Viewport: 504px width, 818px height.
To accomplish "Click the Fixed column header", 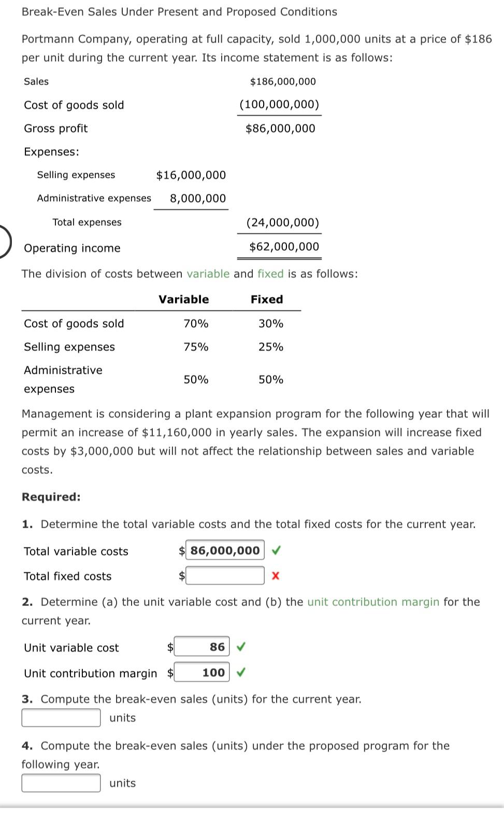I will pyautogui.click(x=267, y=299).
